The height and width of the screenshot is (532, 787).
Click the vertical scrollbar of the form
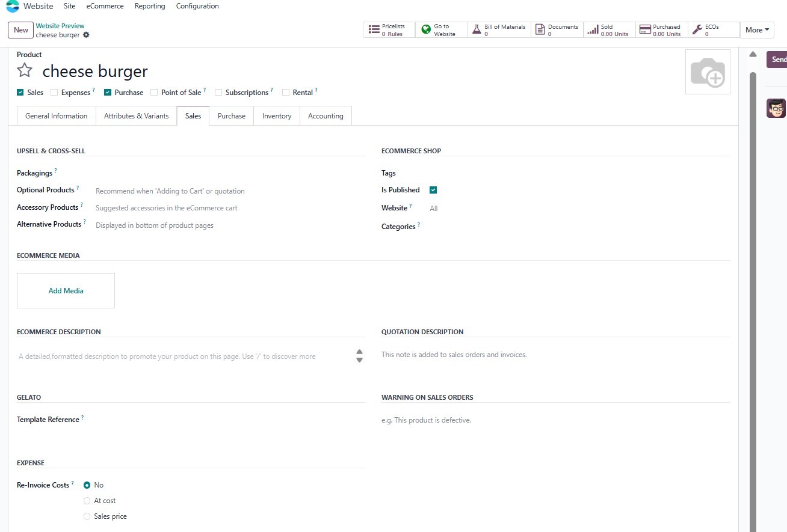pyautogui.click(x=753, y=301)
